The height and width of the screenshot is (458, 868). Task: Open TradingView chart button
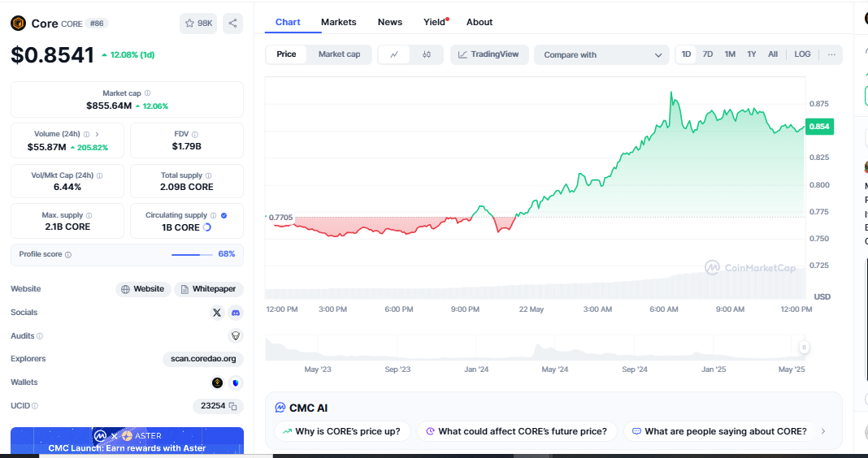coord(488,54)
